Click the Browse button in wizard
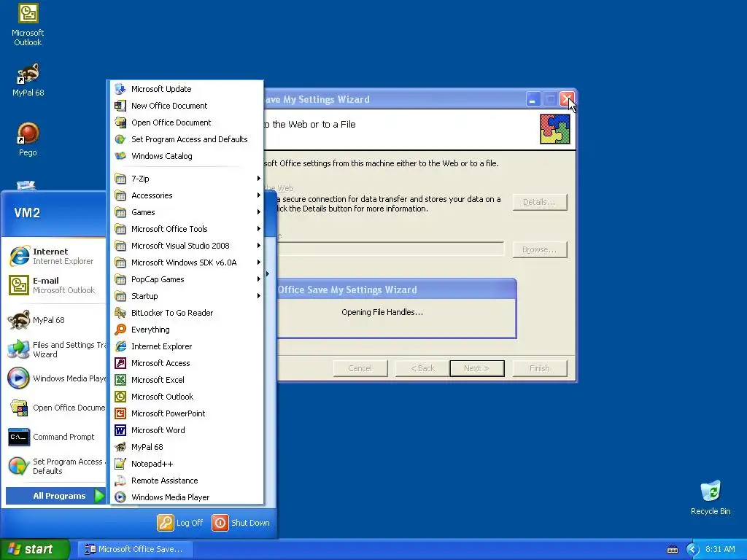 [x=540, y=249]
